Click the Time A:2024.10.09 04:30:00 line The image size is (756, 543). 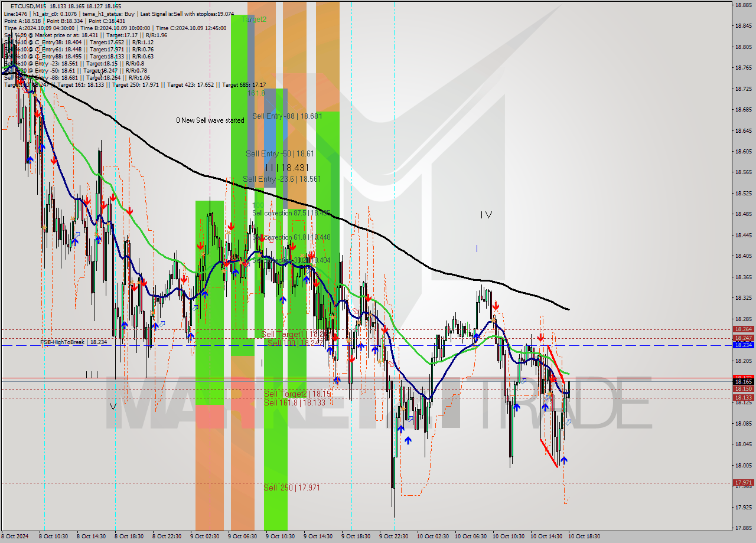pyautogui.click(x=39, y=28)
